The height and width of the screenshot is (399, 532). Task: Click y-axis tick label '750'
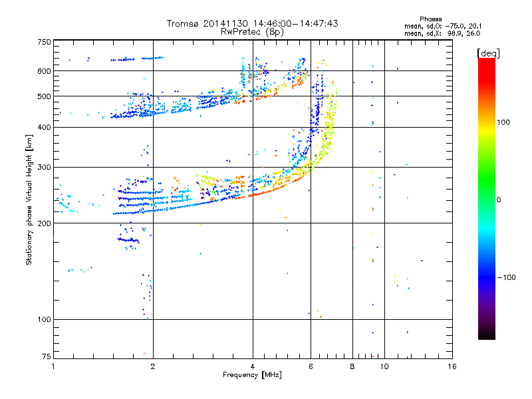pyautogui.click(x=44, y=42)
